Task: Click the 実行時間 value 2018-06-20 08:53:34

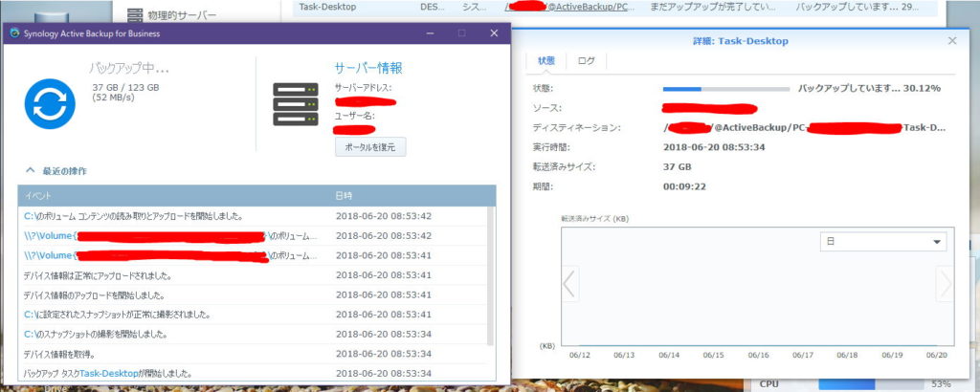Action: click(714, 147)
